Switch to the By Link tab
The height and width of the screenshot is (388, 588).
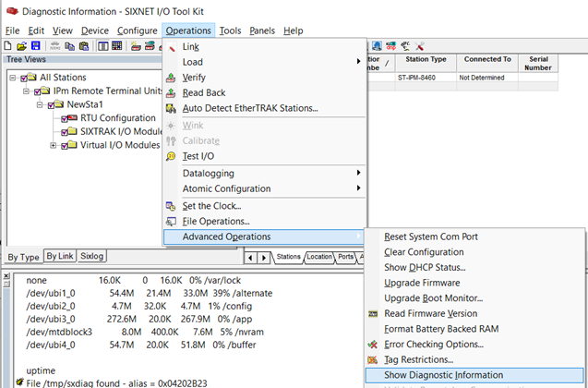pos(60,256)
